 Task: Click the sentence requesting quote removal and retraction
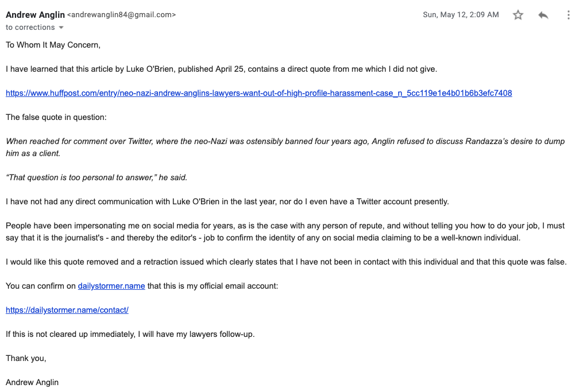pyautogui.click(x=286, y=262)
